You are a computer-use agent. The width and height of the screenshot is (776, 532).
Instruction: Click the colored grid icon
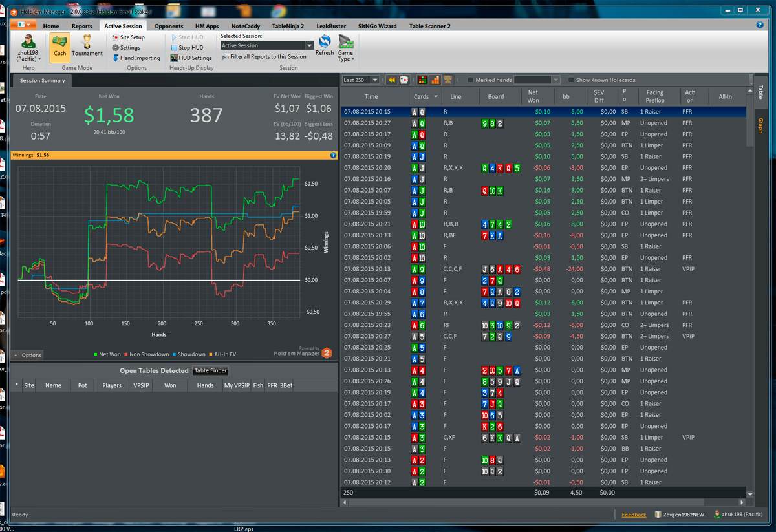pyautogui.click(x=422, y=80)
